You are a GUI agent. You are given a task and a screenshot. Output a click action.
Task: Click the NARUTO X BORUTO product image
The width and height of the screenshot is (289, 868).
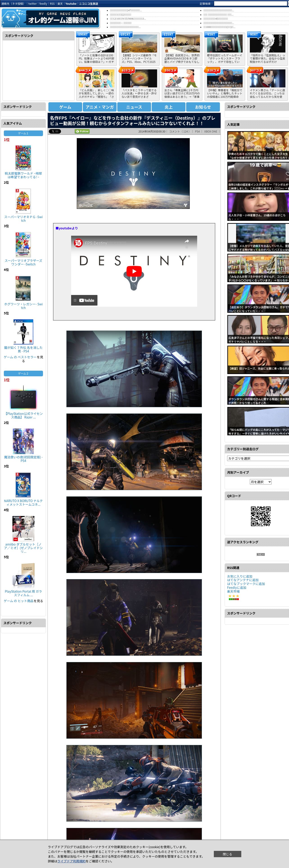click(x=23, y=484)
